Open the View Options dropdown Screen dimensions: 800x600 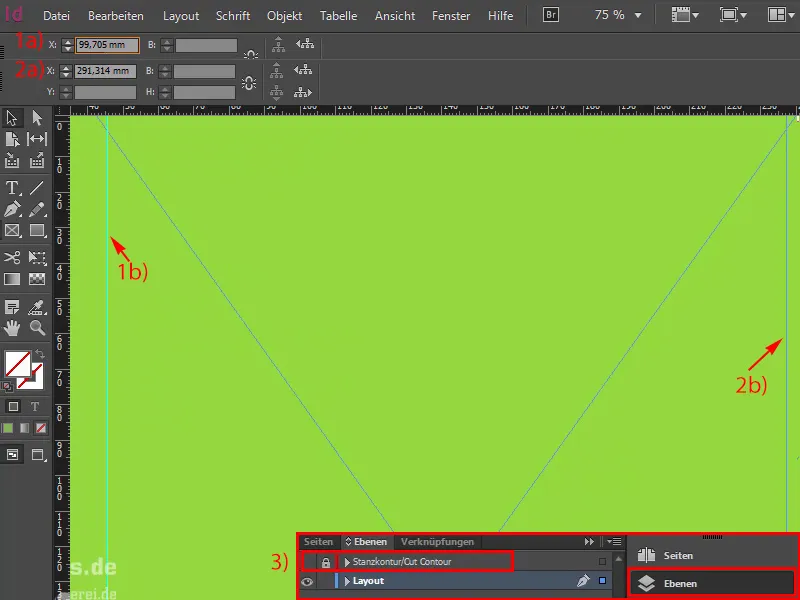pos(685,15)
